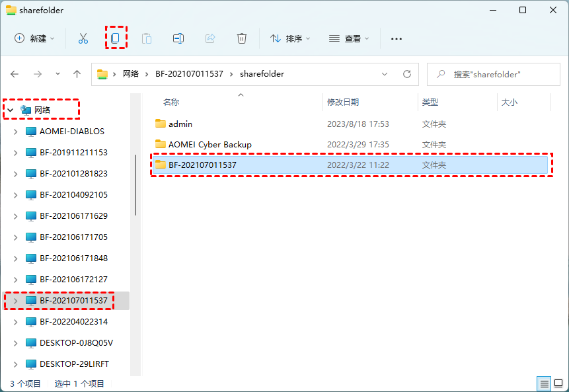Click the Rename icon on the toolbar
Image resolution: width=569 pixels, height=392 pixels.
pyautogui.click(x=178, y=38)
